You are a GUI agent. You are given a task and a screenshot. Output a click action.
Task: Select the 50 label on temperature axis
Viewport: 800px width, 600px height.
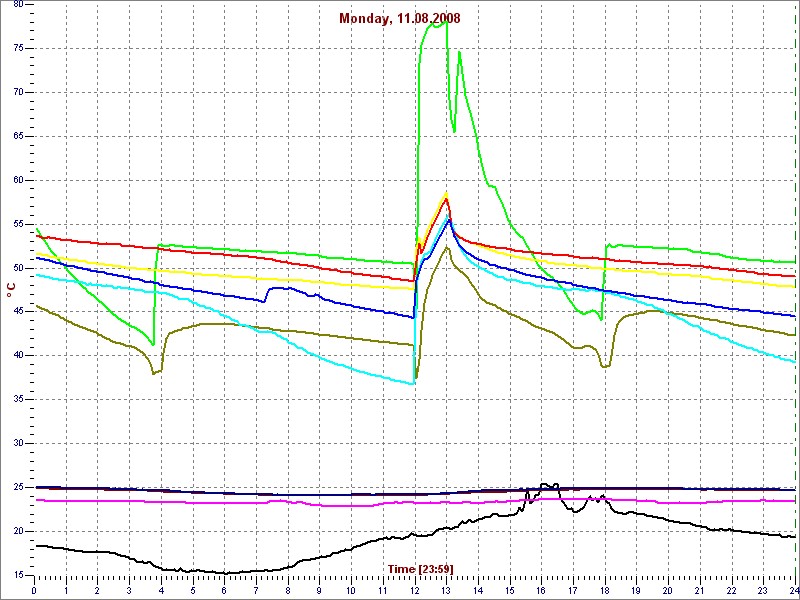tap(18, 268)
